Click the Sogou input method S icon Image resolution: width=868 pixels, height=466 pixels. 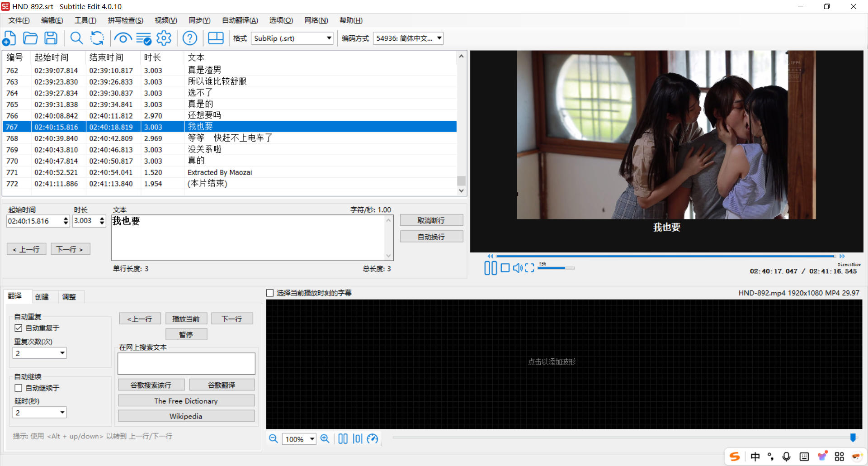[735, 456]
